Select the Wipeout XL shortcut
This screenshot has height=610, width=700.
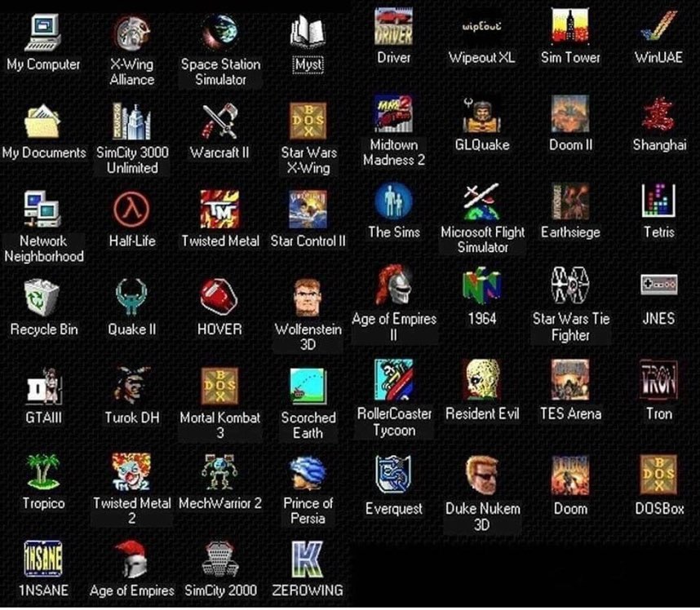[481, 26]
